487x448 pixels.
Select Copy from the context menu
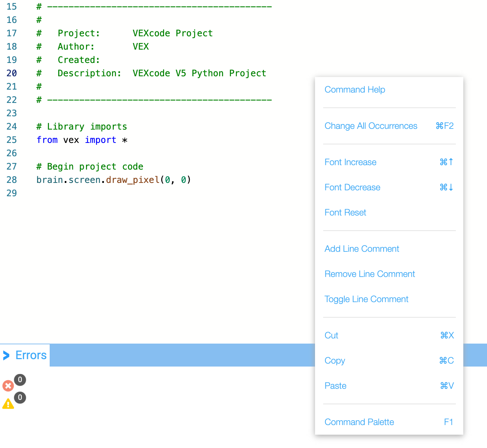tap(335, 361)
